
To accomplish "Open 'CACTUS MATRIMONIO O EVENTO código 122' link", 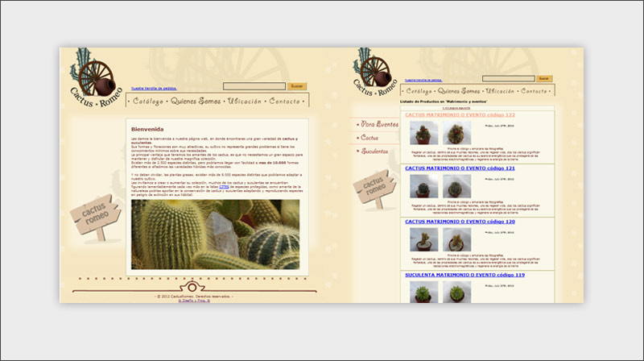I will [460, 114].
